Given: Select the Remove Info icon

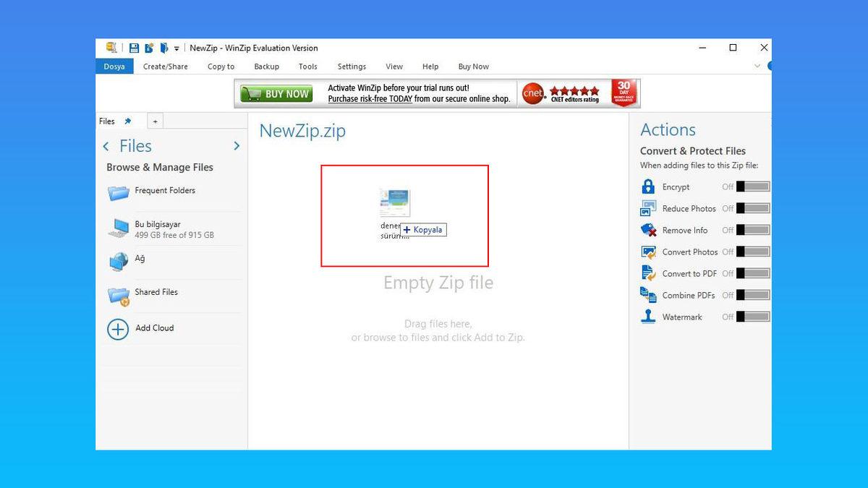Looking at the screenshot, I should (647, 230).
